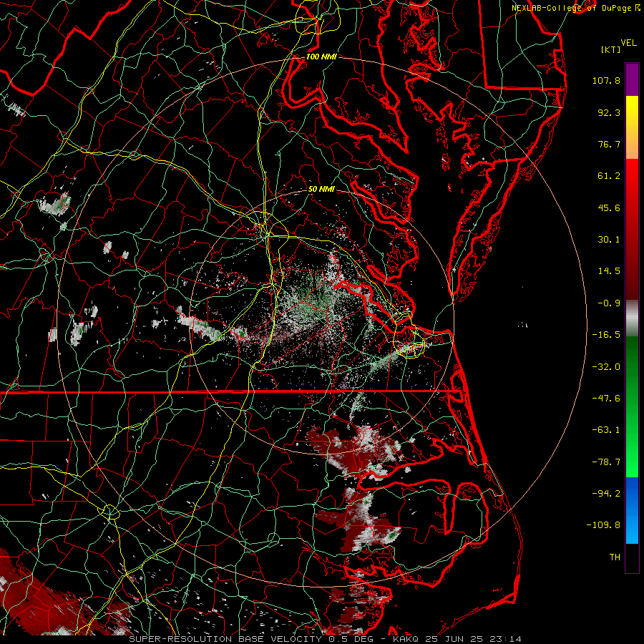This screenshot has width=644, height=644.
Task: Click the -0.9 legend value
Action: click(x=609, y=303)
